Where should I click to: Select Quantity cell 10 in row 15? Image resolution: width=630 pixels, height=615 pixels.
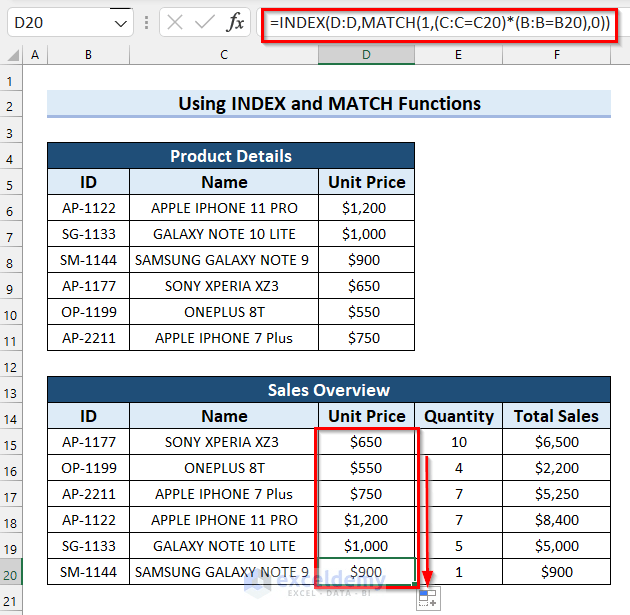point(458,442)
